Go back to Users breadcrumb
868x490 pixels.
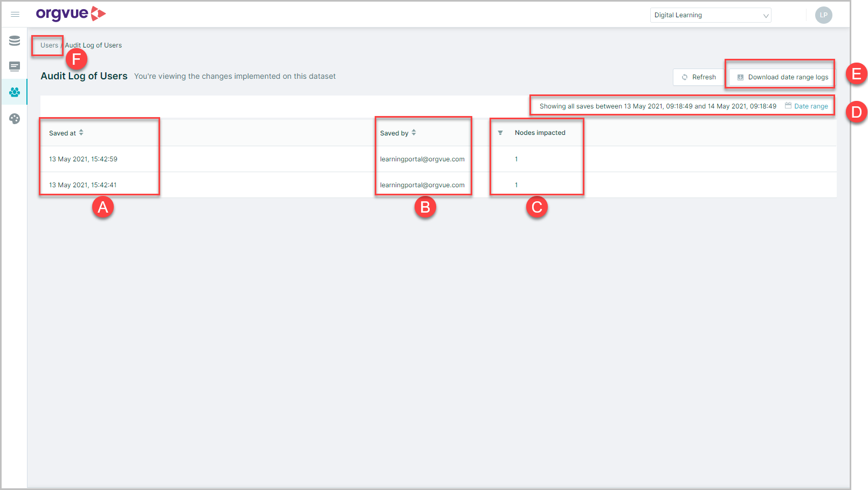pyautogui.click(x=49, y=45)
